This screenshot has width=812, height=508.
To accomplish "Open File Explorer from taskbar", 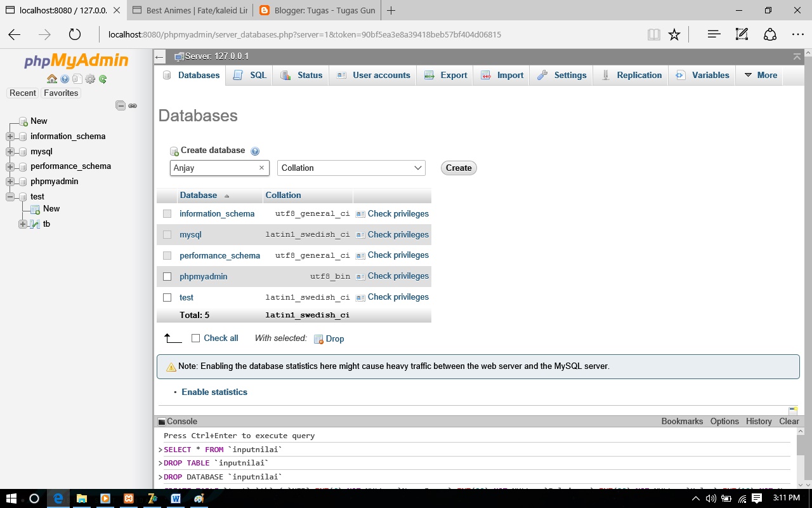I will pyautogui.click(x=82, y=498).
